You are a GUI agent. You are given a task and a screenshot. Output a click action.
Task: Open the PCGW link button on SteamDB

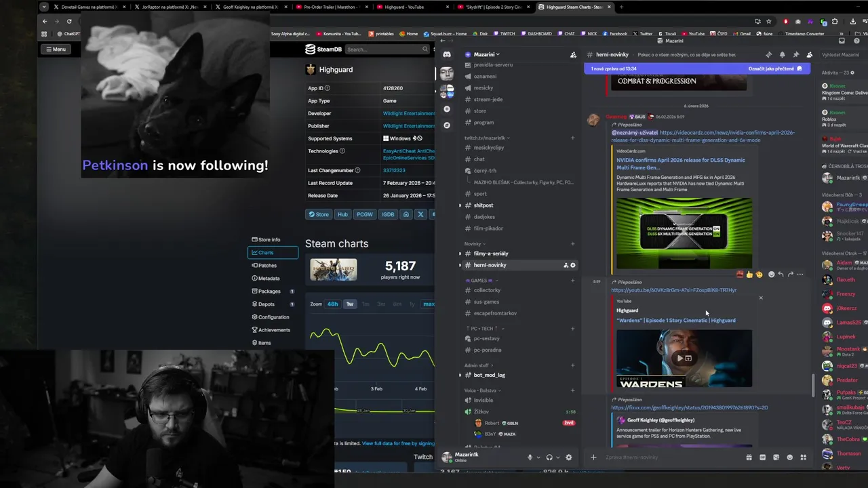tap(365, 214)
